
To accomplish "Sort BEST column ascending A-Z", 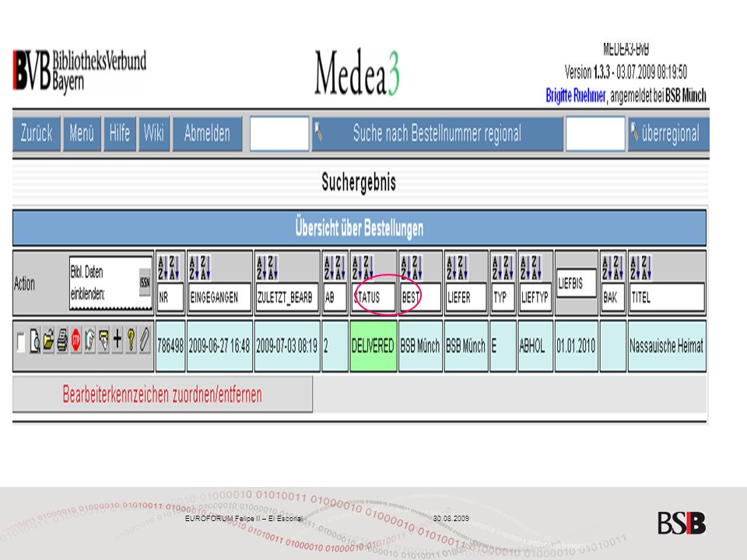I will coord(405,268).
